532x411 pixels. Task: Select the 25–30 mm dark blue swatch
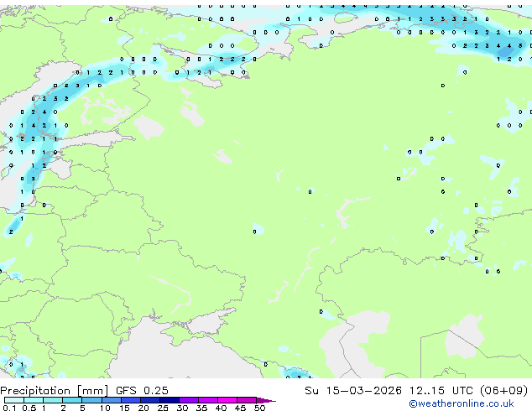click(x=170, y=400)
